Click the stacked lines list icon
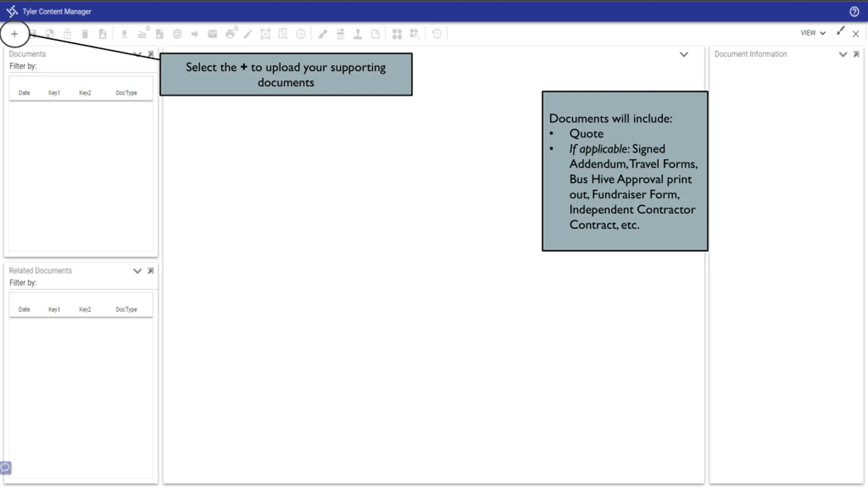Screen dimensions: 868x488 (340, 34)
